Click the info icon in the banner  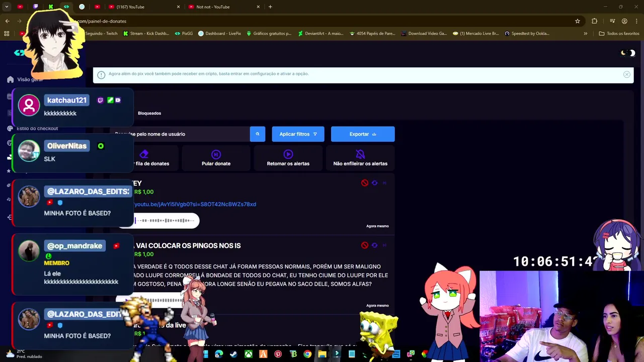click(x=101, y=74)
